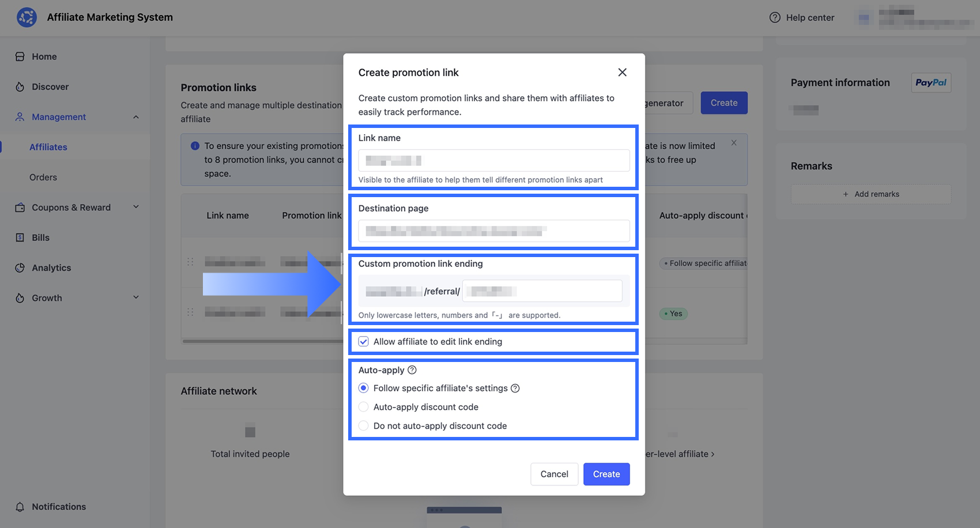Image resolution: width=980 pixels, height=528 pixels.
Task: Open Orders under Management
Action: click(43, 177)
